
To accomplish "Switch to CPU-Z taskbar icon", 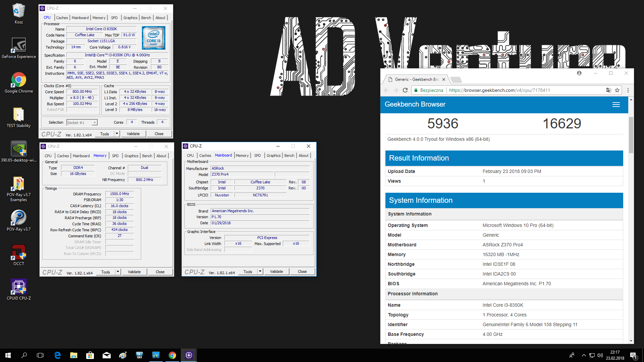I will tap(189, 355).
